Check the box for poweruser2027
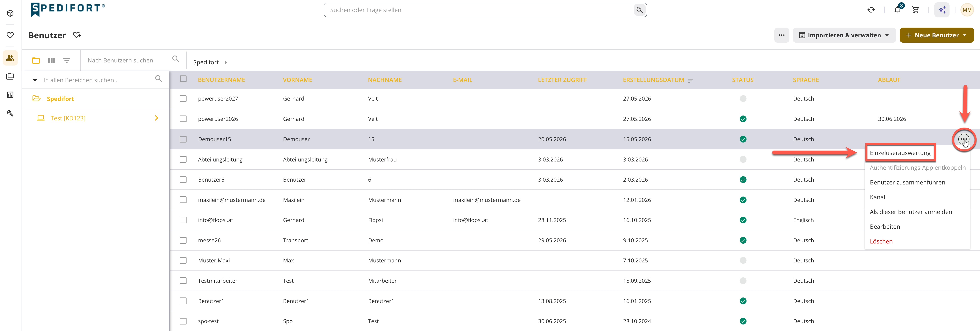980x331 pixels. tap(183, 98)
